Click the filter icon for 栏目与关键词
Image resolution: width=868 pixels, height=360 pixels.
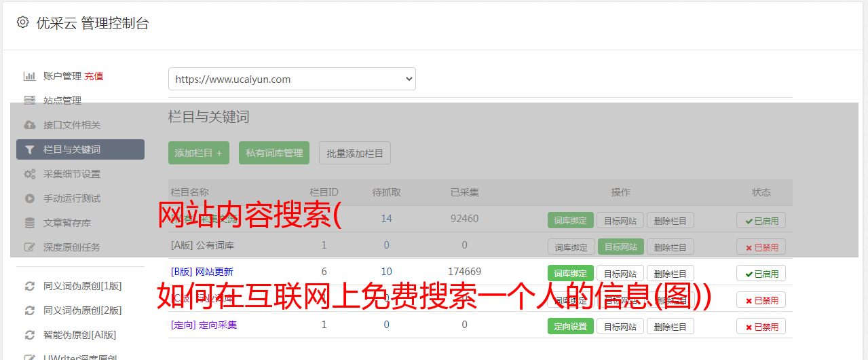click(30, 149)
